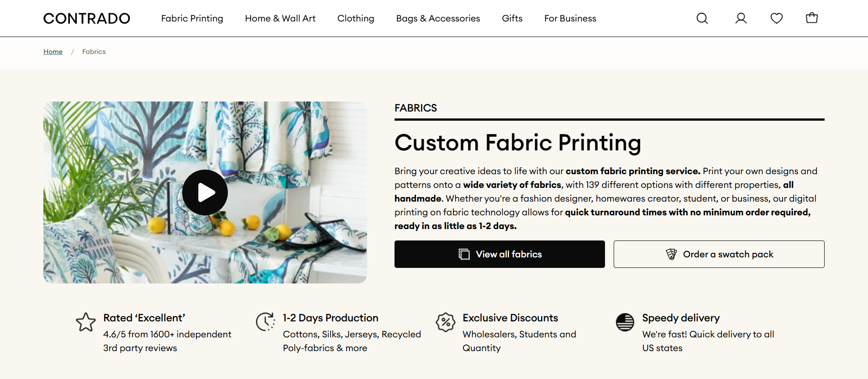Open the wishlist heart icon
868x379 pixels.
pos(776,18)
